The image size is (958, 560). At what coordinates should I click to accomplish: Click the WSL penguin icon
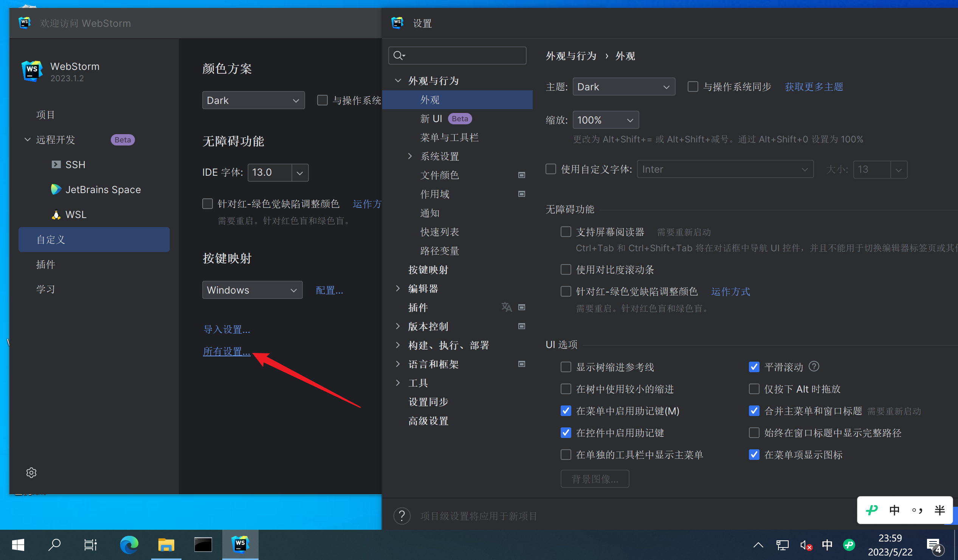pos(56,215)
